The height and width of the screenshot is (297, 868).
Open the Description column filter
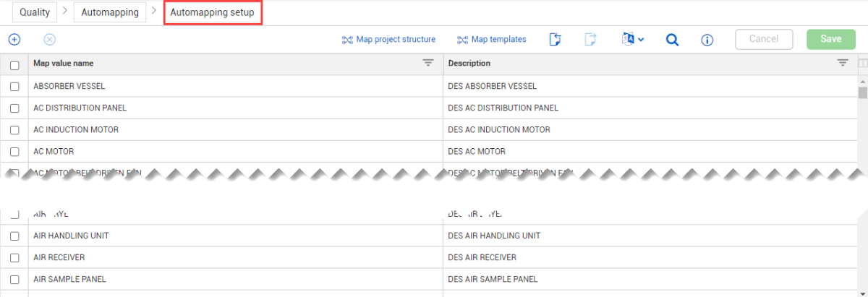(843, 64)
